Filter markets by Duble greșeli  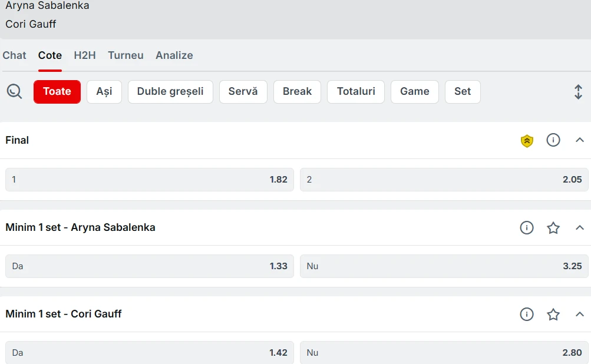(x=170, y=91)
